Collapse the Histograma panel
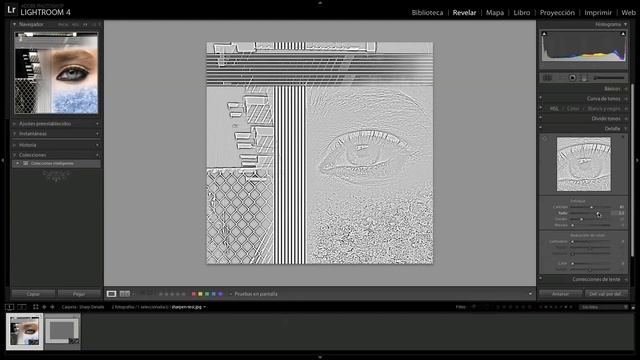Viewport: 640px width, 360px height. point(625,24)
